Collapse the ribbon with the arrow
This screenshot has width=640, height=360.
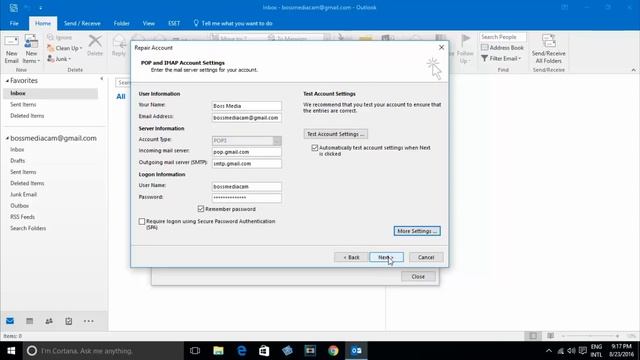pyautogui.click(x=633, y=70)
